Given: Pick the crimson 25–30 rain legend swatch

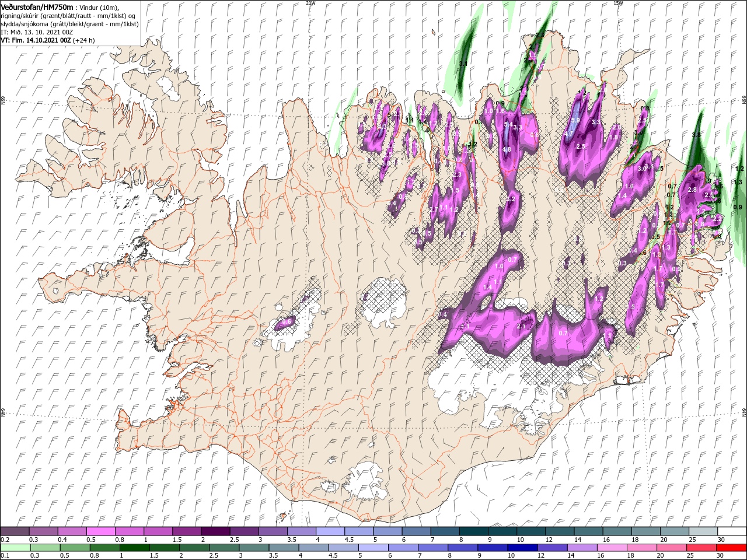Looking at the screenshot, I should (701, 548).
